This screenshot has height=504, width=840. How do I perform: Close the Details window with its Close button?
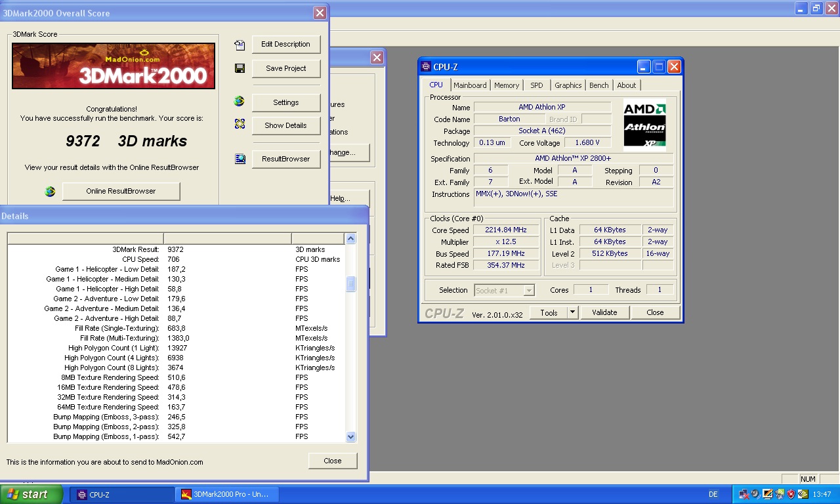click(x=333, y=461)
